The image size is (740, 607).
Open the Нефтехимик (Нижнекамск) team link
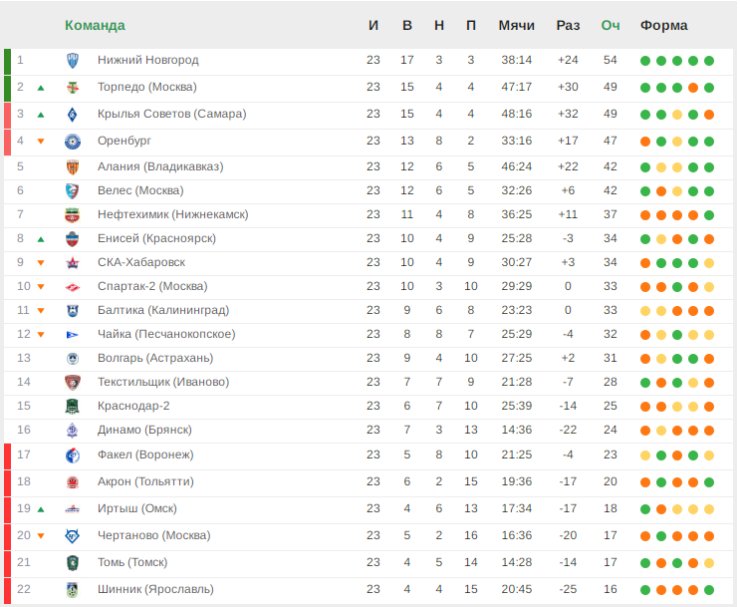pyautogui.click(x=172, y=214)
